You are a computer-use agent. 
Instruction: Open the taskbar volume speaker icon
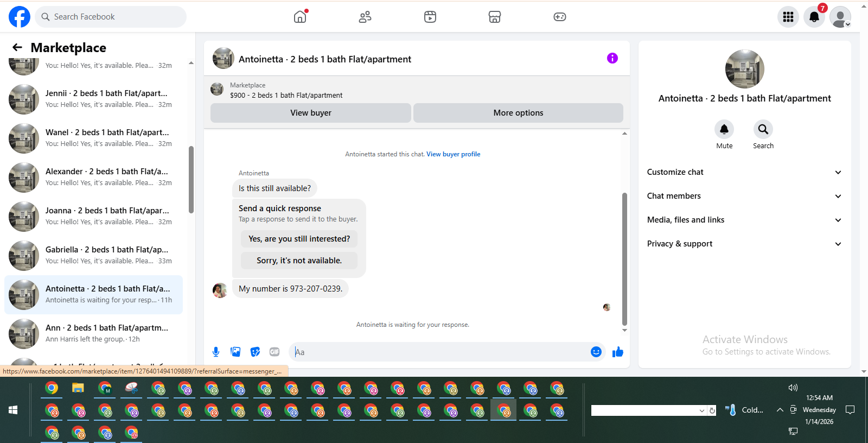point(793,388)
